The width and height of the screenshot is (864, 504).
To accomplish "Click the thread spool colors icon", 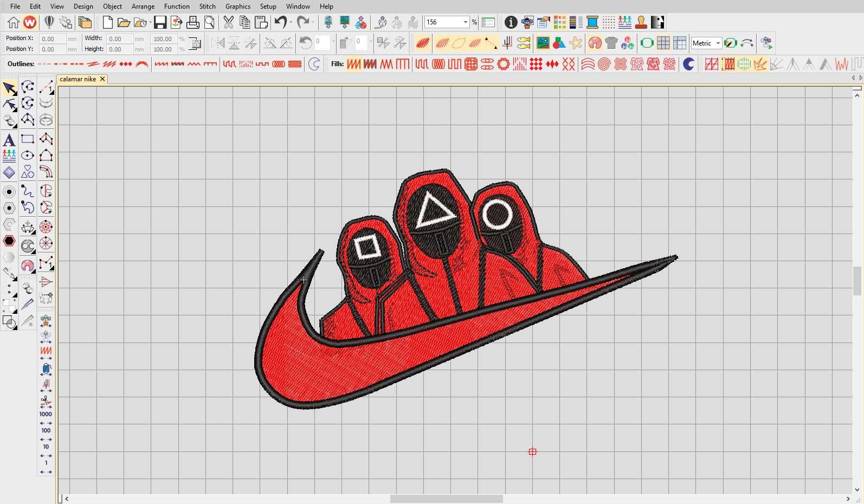I will pos(592,22).
